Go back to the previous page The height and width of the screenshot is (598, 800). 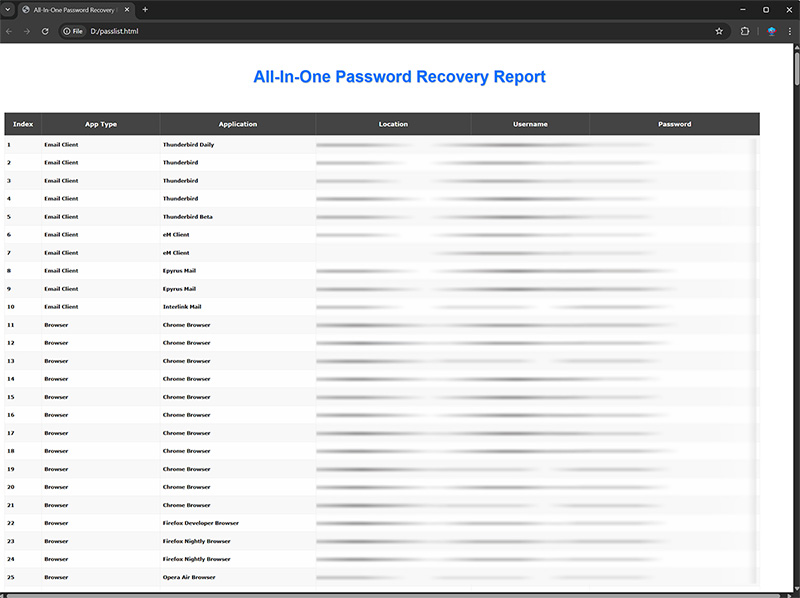[9, 31]
